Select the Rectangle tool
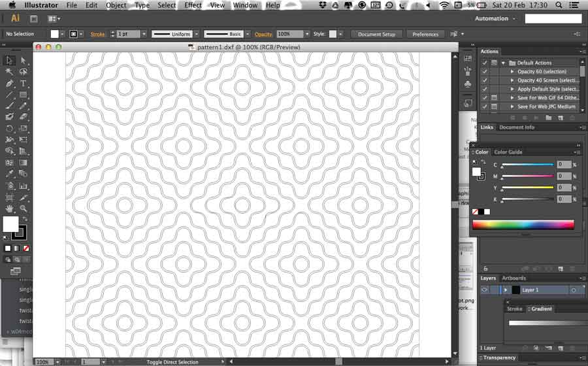Image resolution: width=588 pixels, height=366 pixels. point(24,95)
